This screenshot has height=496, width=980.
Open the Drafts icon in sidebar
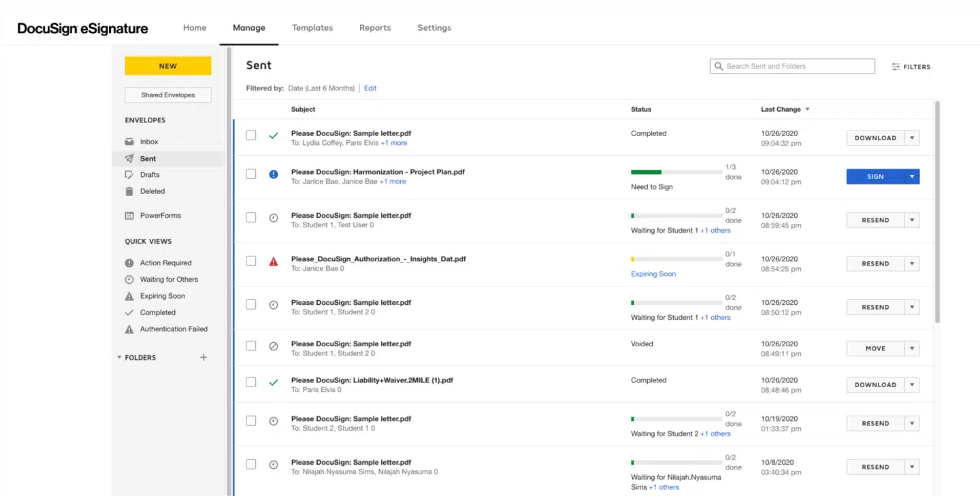coord(129,175)
